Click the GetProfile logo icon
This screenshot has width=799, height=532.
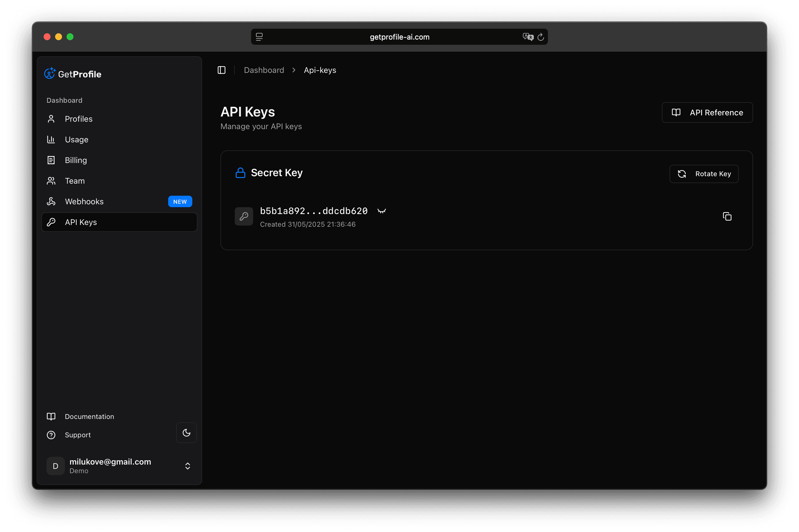50,73
